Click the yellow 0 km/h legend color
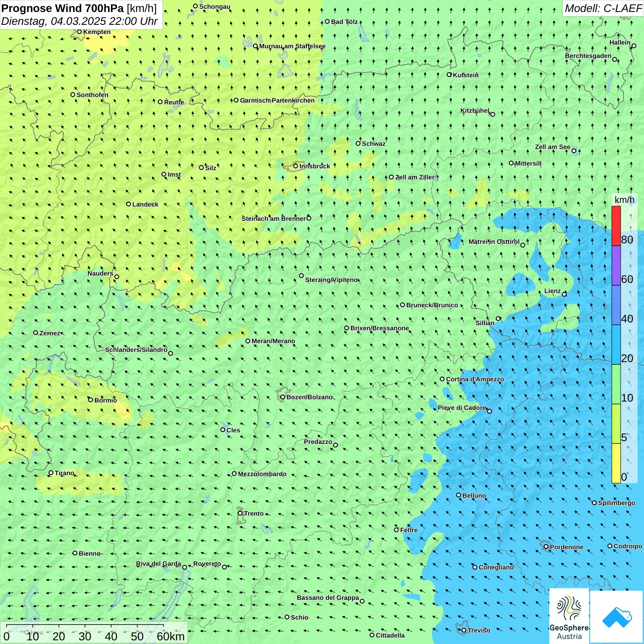 click(x=616, y=463)
